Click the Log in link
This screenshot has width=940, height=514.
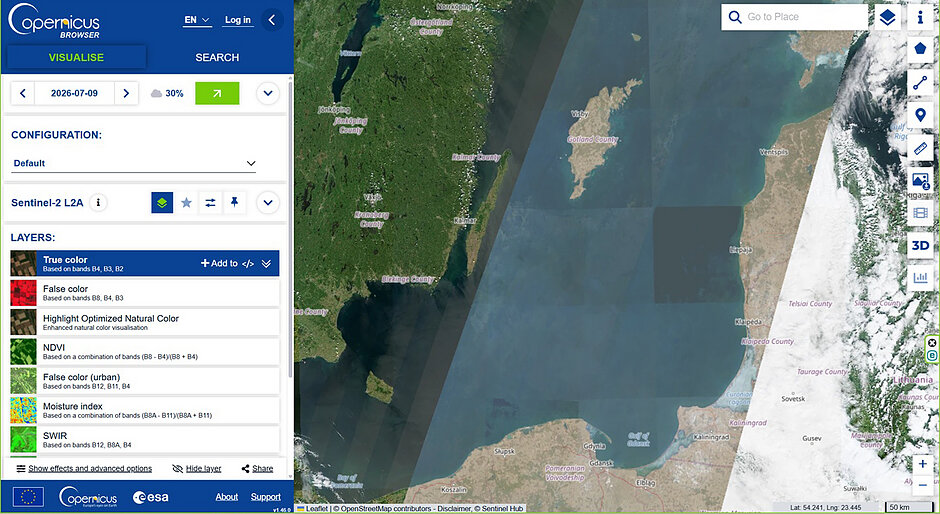237,20
